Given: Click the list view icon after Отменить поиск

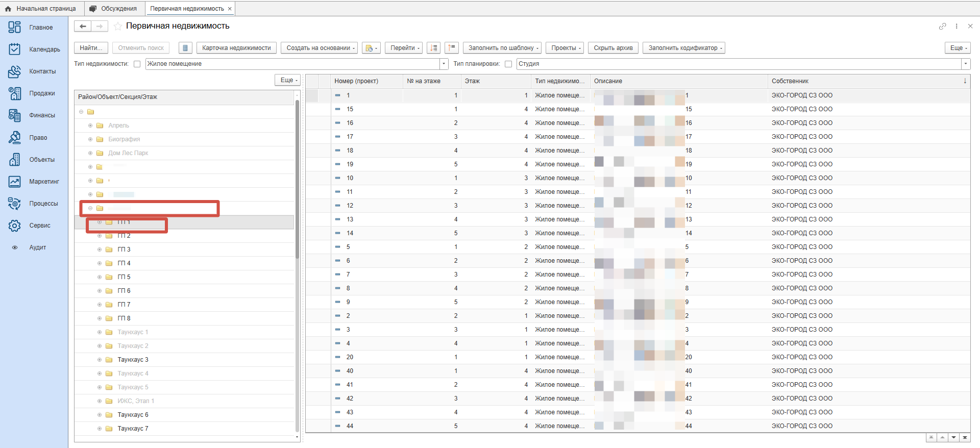Looking at the screenshot, I should coord(185,48).
